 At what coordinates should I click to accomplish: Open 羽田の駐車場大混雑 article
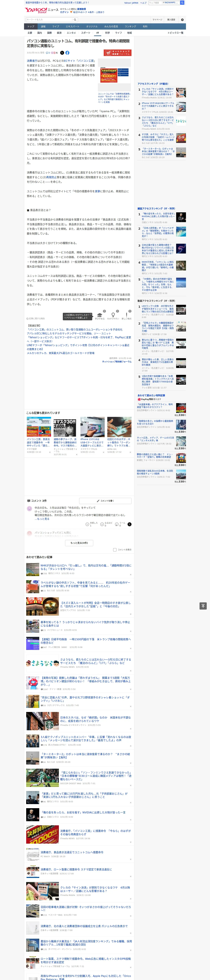tap(86, 909)
